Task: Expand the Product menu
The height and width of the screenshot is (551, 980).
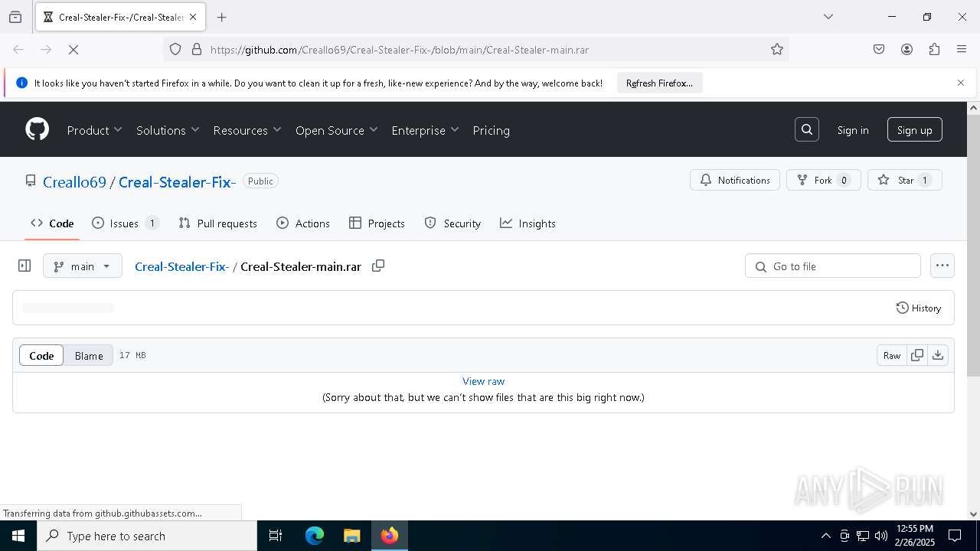Action: (94, 130)
